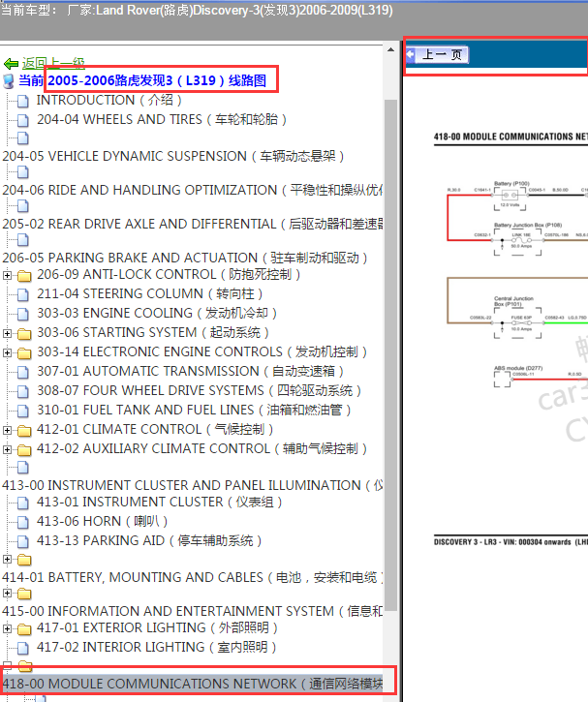Screen dimensions: 588x702
Task: Open 303-14 ELECTRONIC ENGINE CONTROLS (发动机控制)
Action: tap(201, 351)
